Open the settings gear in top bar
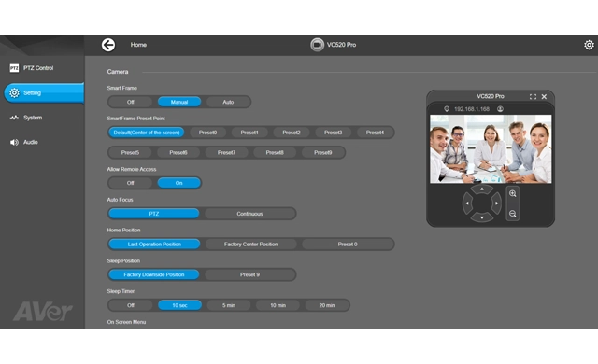This screenshot has width=598, height=364. [x=589, y=45]
